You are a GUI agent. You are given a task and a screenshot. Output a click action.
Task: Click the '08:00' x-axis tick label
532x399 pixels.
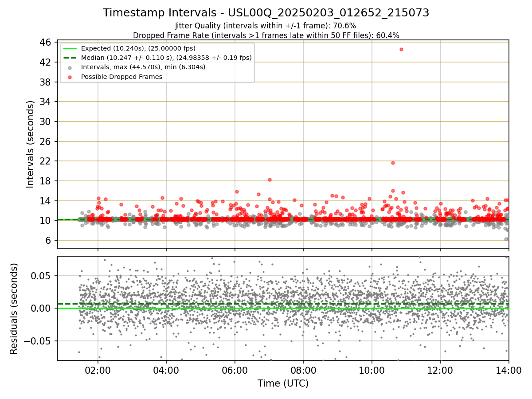coord(303,371)
